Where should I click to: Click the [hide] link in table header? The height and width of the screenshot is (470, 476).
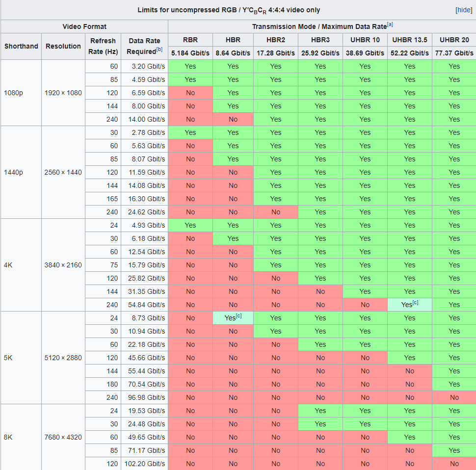pyautogui.click(x=464, y=10)
